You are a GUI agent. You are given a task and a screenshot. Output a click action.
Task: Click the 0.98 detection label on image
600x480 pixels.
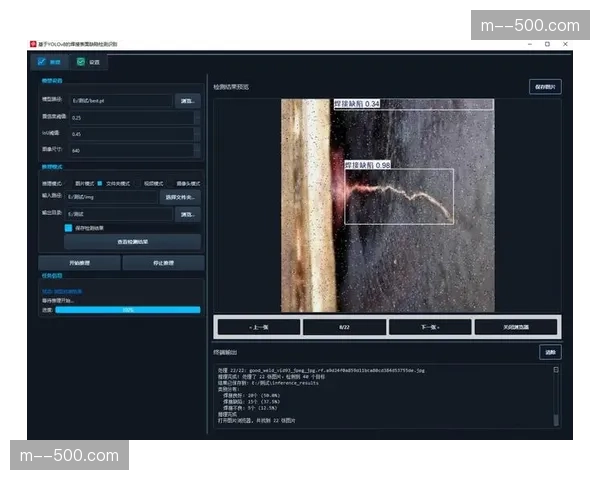(x=367, y=165)
